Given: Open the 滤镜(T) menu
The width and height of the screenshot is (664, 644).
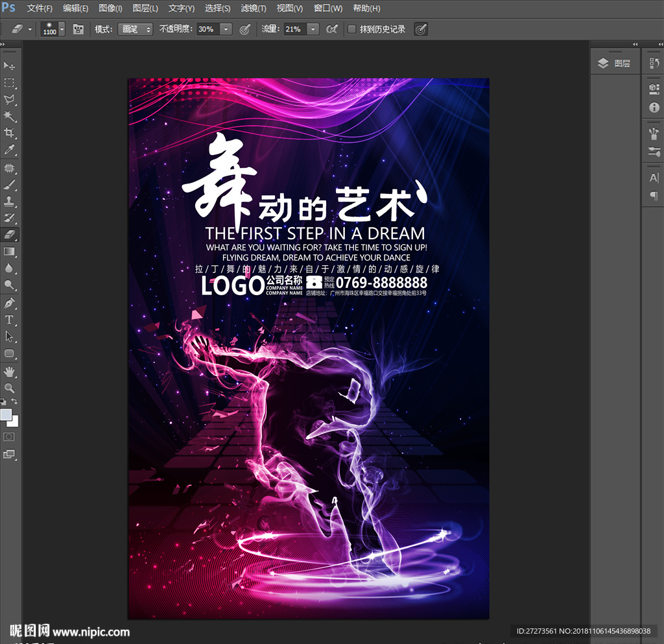Looking at the screenshot, I should coord(253,8).
